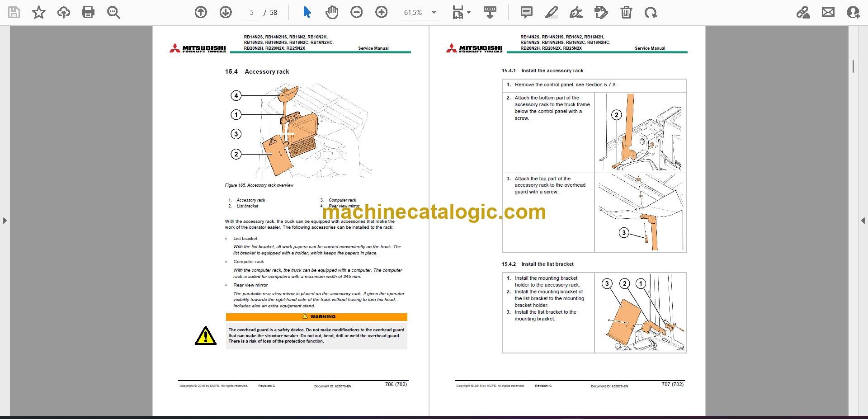Click the page number field showing 5
868x419 pixels.
[252, 13]
